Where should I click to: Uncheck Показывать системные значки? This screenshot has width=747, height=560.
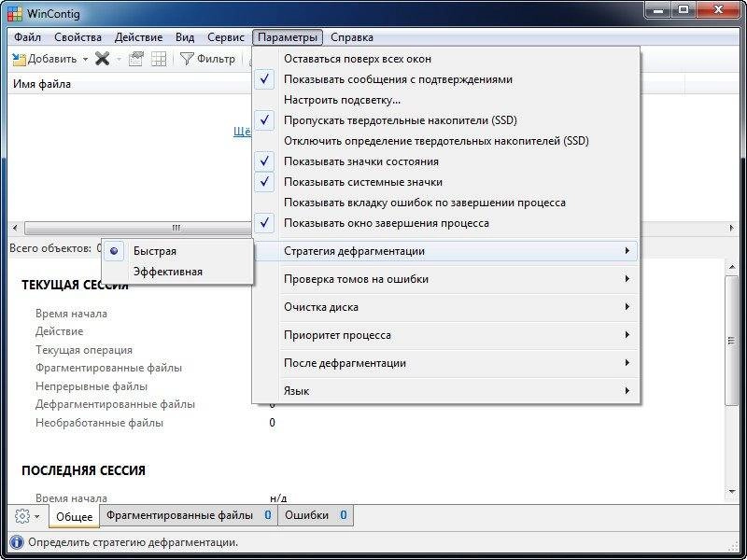[446, 182]
